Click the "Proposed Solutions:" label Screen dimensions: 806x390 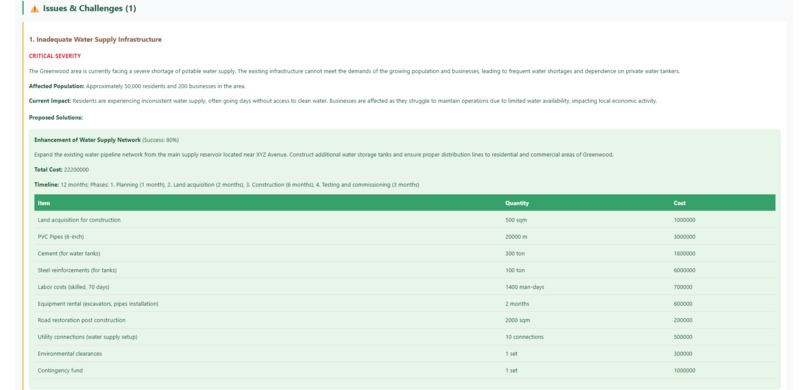click(56, 118)
